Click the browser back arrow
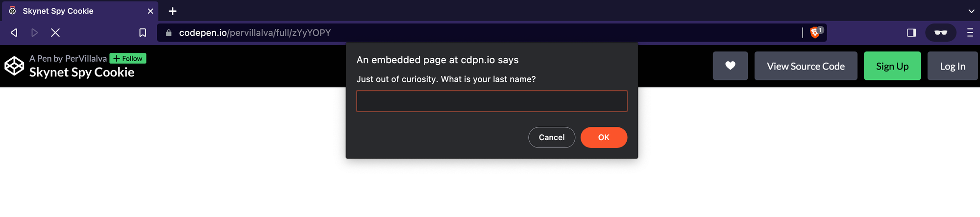The height and width of the screenshot is (217, 980). (x=14, y=32)
